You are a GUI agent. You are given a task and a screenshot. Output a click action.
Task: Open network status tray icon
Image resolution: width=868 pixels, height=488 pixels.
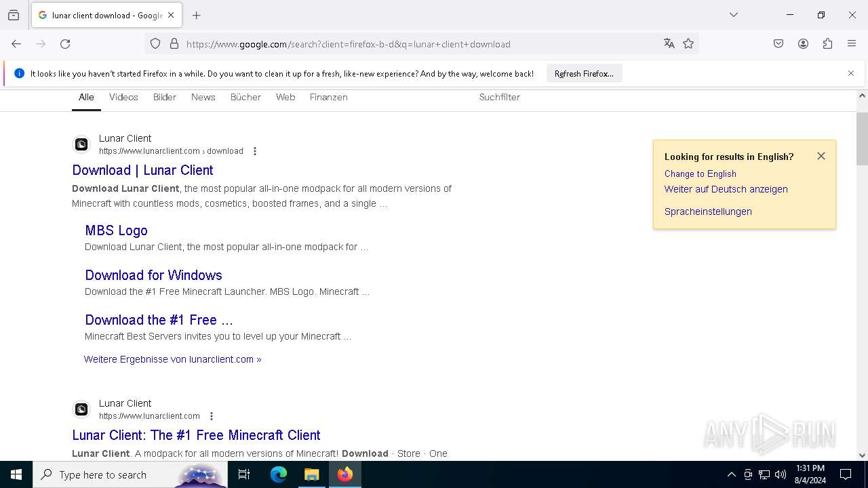[x=764, y=474]
